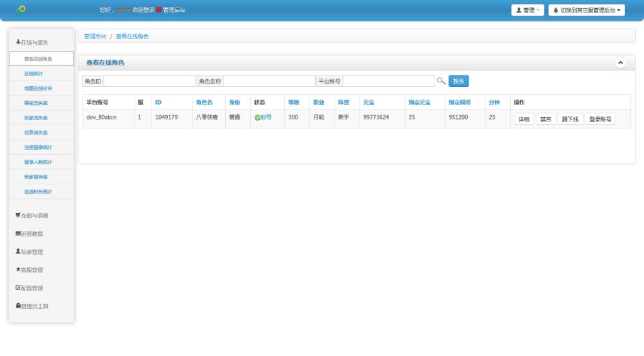This screenshot has width=644, height=356.
Task: Focus the 角色ID input field
Action: point(150,81)
